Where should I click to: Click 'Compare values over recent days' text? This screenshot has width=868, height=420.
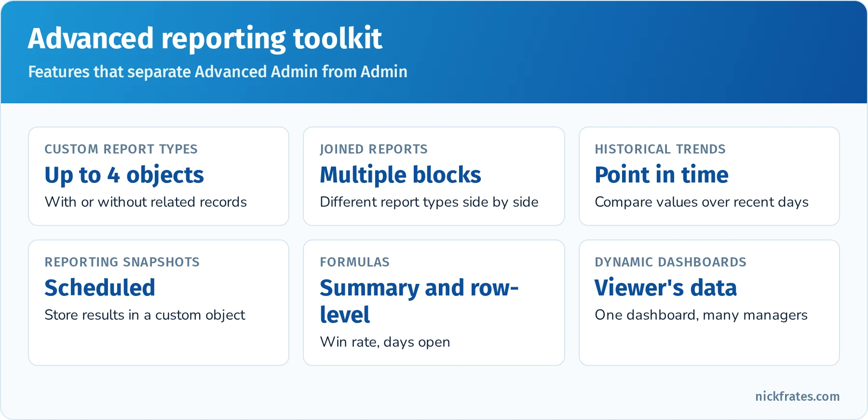(x=702, y=202)
